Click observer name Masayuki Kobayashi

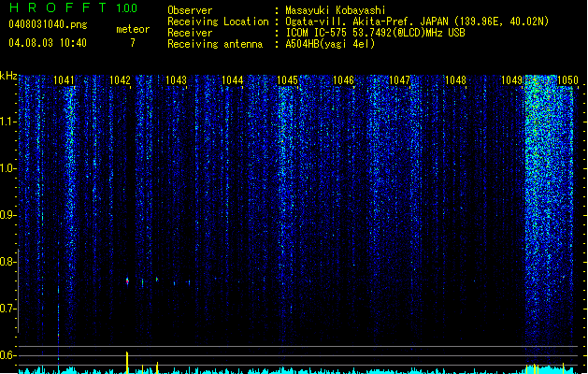[x=336, y=10]
